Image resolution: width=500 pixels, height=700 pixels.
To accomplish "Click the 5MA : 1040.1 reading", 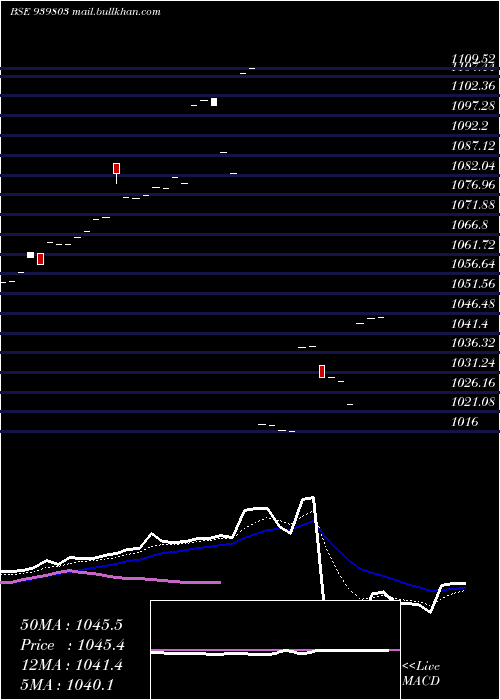I will [x=67, y=685].
